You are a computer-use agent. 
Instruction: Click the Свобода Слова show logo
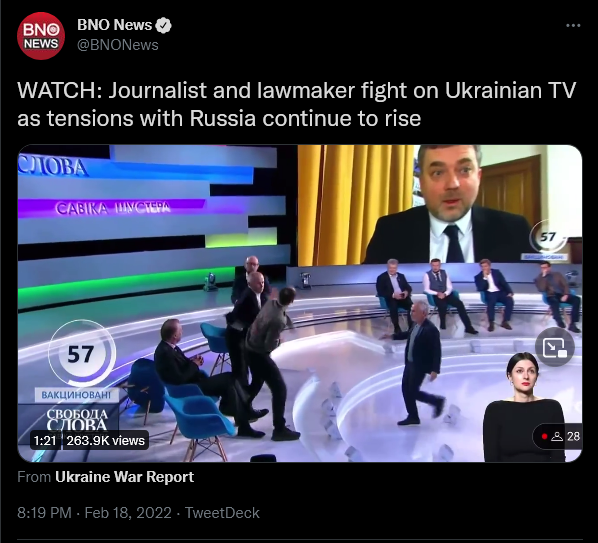click(77, 419)
